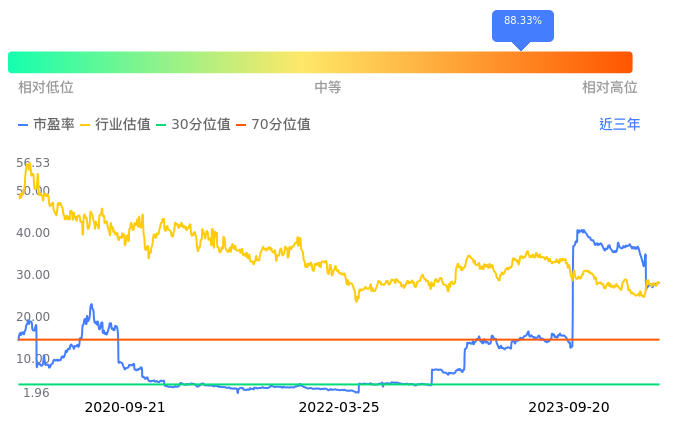The image size is (686, 442).
Task: Select the 相对高位 label
Action: tap(609, 88)
